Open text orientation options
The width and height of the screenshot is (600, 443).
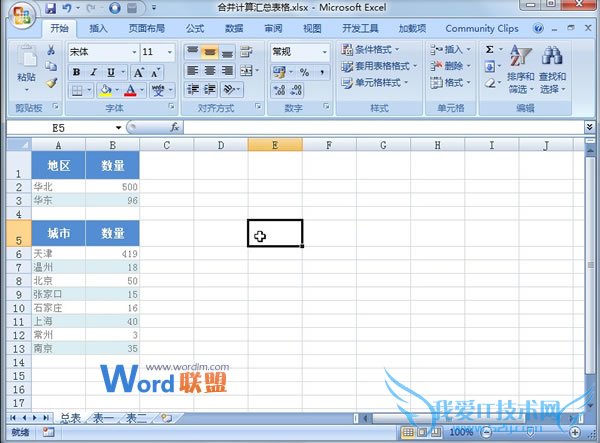pos(232,90)
